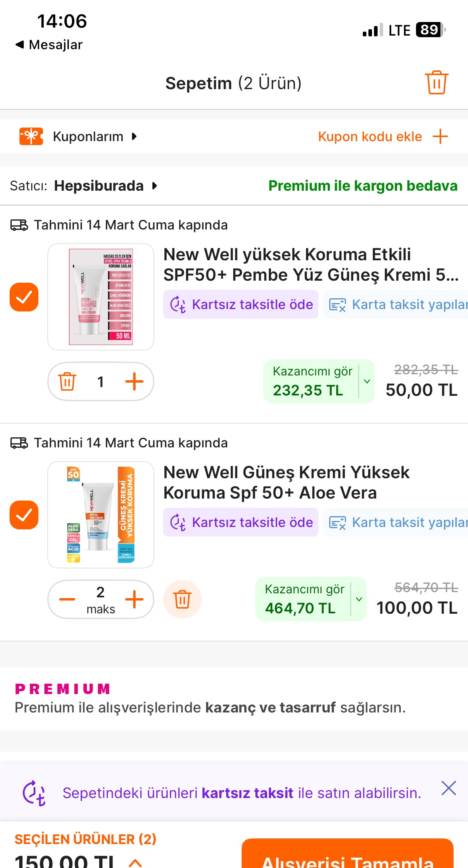The image size is (468, 868).
Task: Expand Kazancını gör 232,35 TL savings
Action: tap(366, 381)
